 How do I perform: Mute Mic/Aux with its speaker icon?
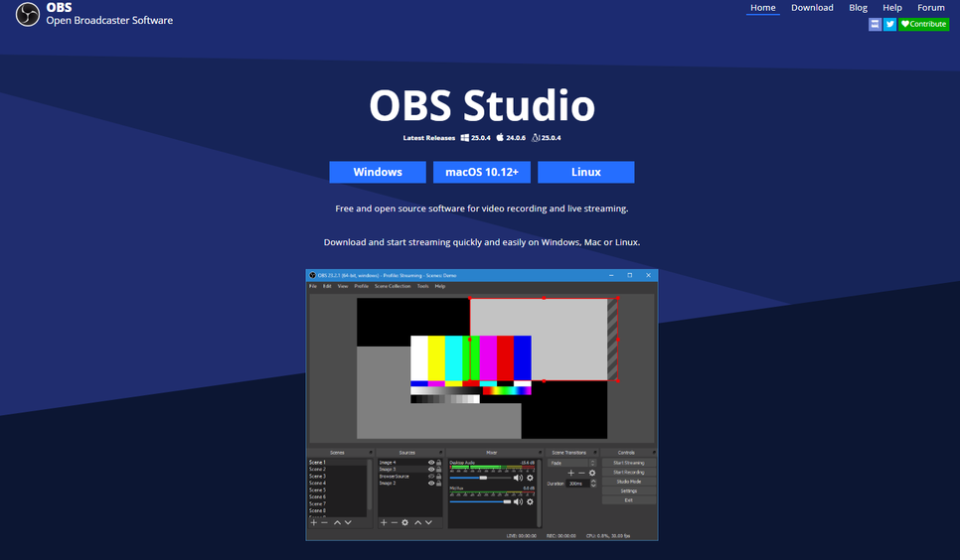click(518, 501)
